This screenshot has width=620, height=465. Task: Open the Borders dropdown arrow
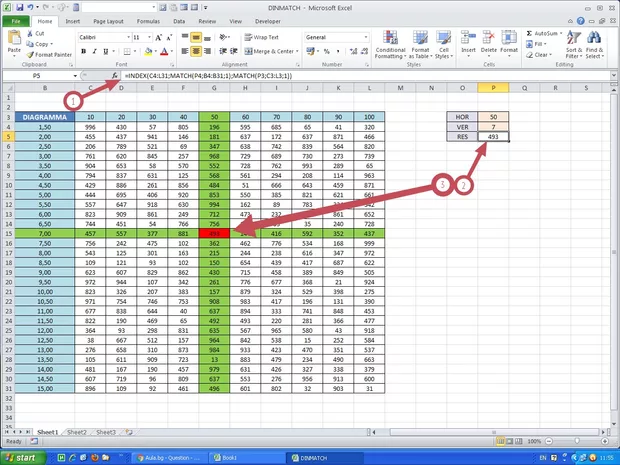135,51
